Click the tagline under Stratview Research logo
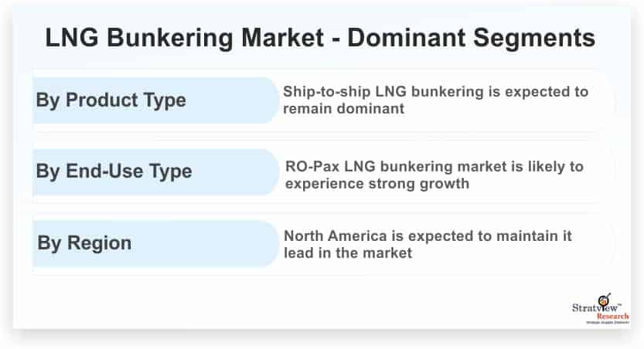 click(x=608, y=323)
